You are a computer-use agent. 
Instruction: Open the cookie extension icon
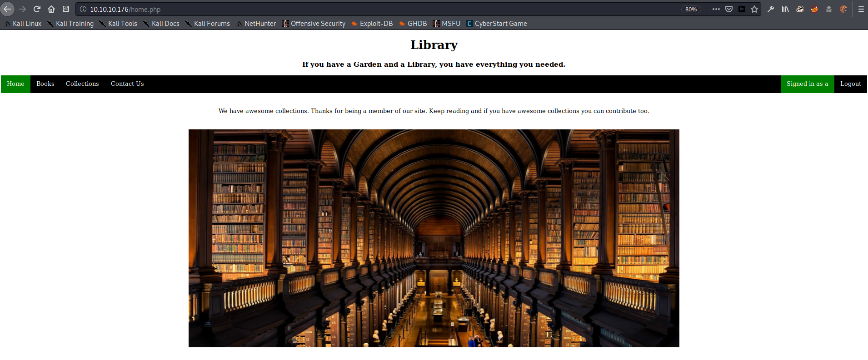click(x=843, y=9)
